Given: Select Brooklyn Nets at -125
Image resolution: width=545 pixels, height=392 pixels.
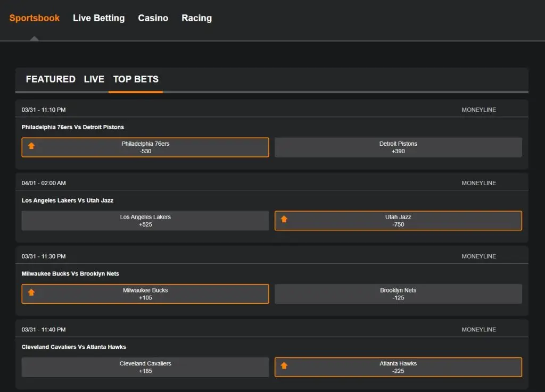Looking at the screenshot, I should point(398,294).
